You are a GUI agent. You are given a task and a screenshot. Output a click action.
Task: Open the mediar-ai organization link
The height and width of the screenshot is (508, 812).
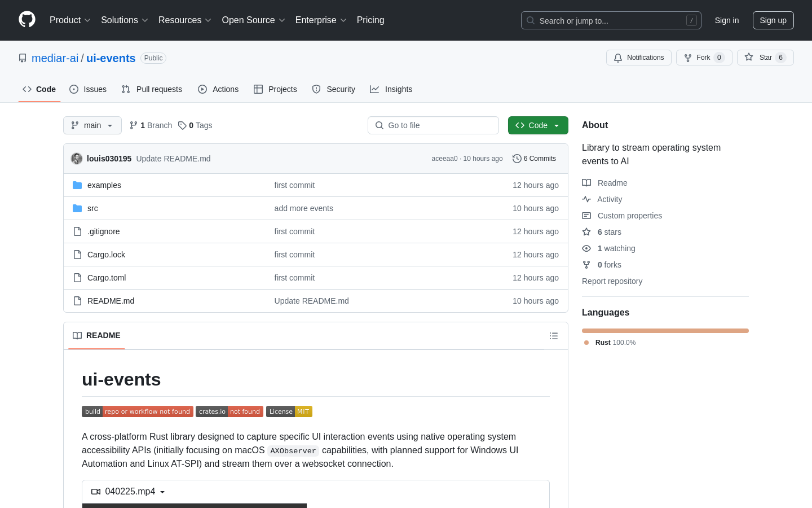point(55,58)
